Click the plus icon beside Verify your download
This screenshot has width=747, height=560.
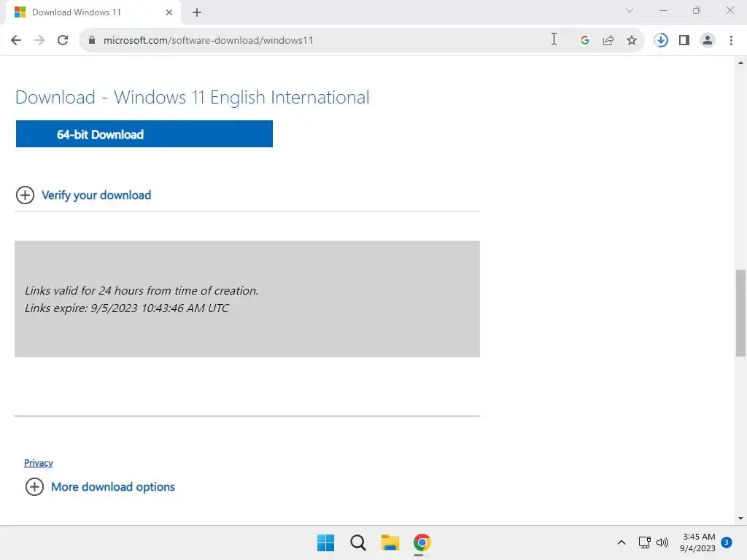pyautogui.click(x=25, y=195)
